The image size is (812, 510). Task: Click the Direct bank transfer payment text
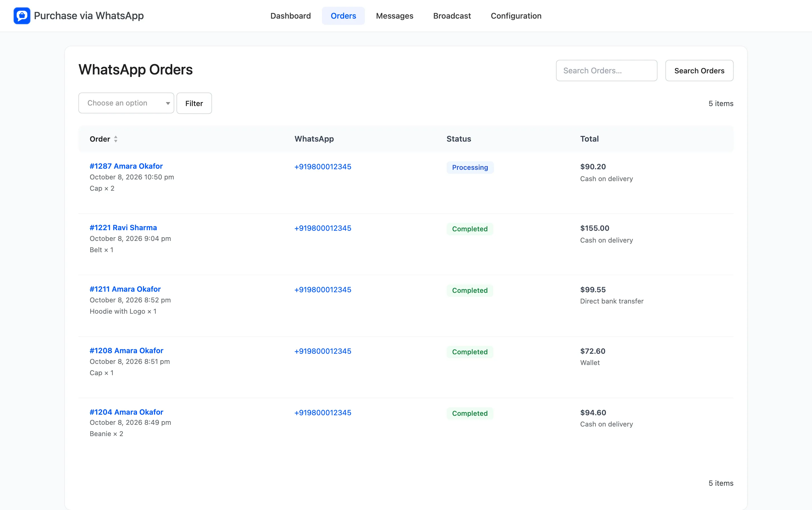tap(612, 301)
